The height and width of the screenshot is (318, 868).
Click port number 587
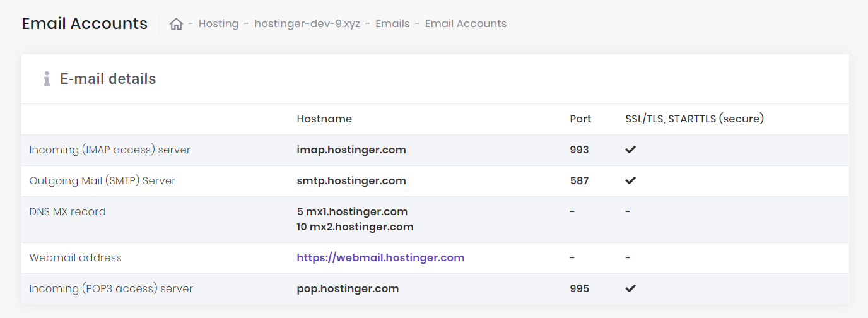579,180
